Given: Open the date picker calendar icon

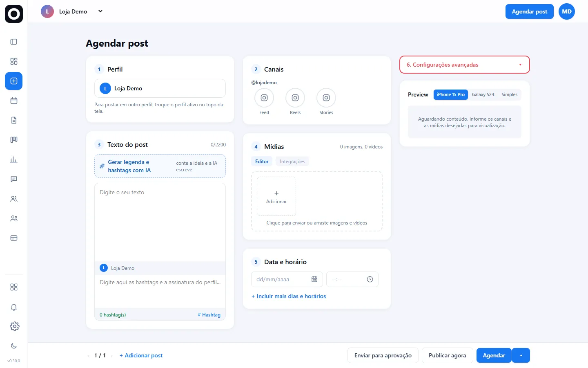Looking at the screenshot, I should tap(314, 279).
